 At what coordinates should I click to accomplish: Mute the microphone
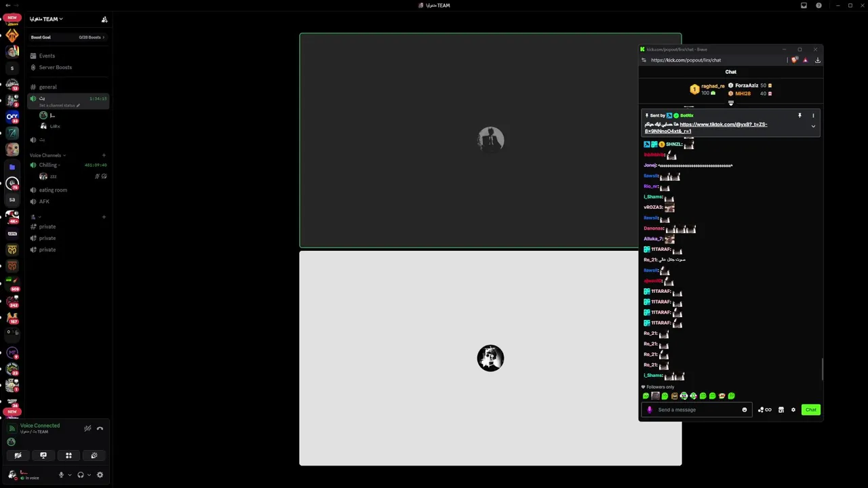pos(61,475)
